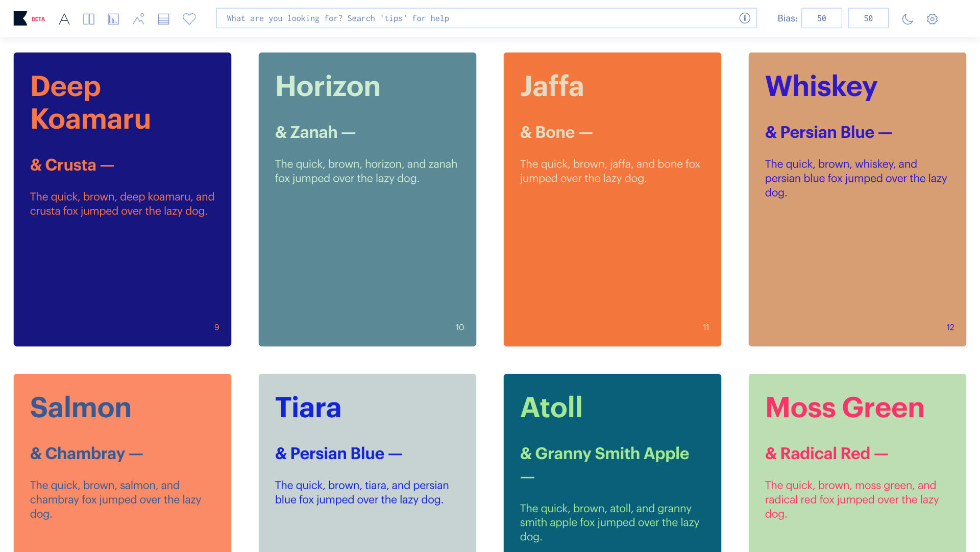Viewport: 980px width, 552px height.
Task: Click the Moss Green heading text
Action: pos(845,407)
